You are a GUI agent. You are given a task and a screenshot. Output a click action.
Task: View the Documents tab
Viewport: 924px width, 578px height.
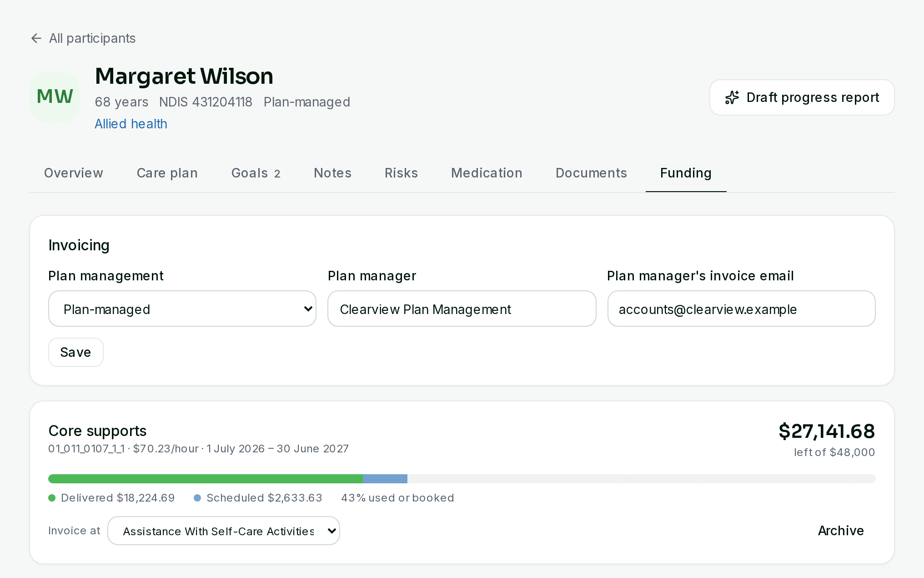click(591, 173)
